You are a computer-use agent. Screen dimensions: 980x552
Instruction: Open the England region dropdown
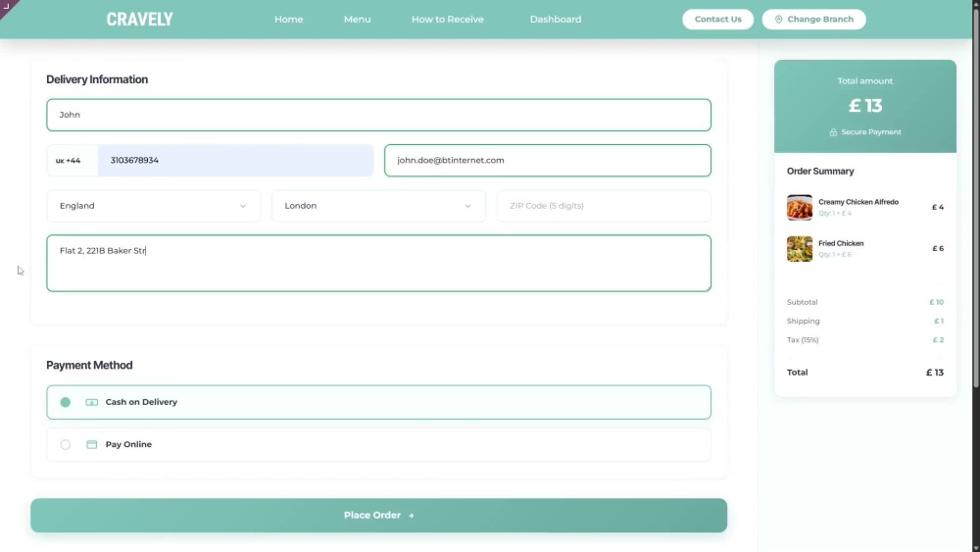tap(154, 206)
